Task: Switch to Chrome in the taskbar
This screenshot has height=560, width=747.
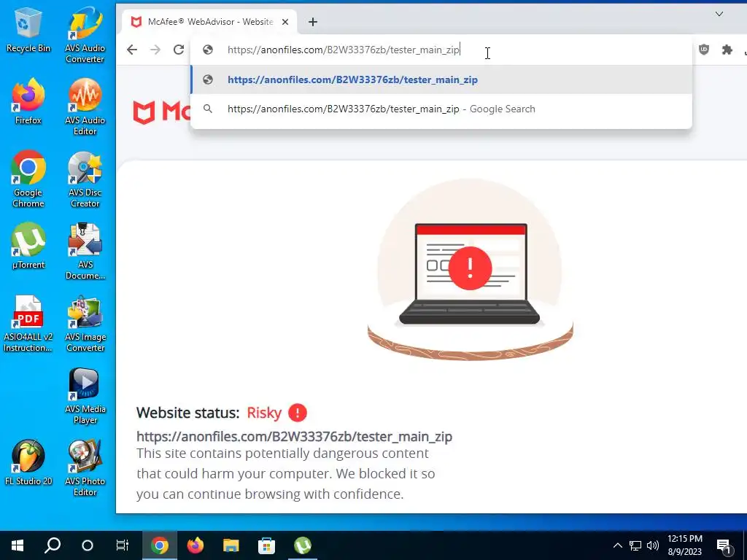Action: click(x=160, y=545)
